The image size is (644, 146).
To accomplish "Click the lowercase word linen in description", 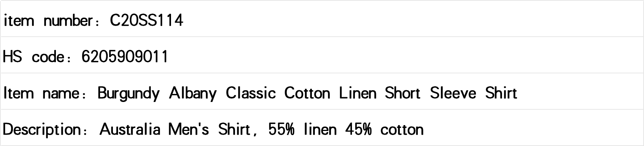I will (x=320, y=129).
